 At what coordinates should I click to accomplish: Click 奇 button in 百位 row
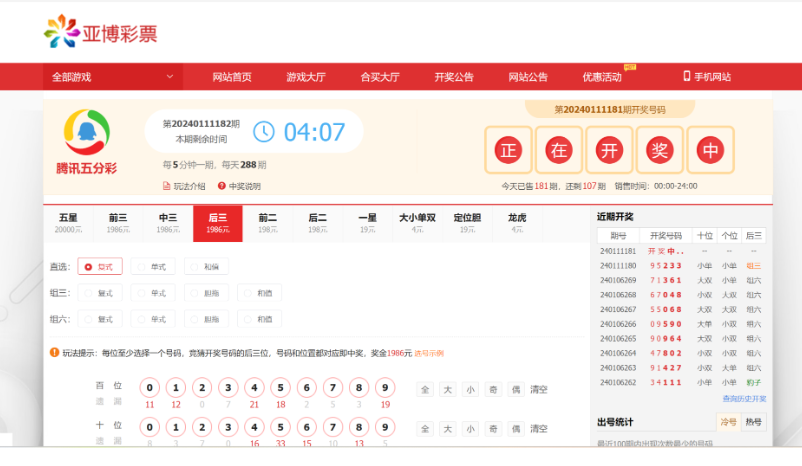tap(493, 390)
